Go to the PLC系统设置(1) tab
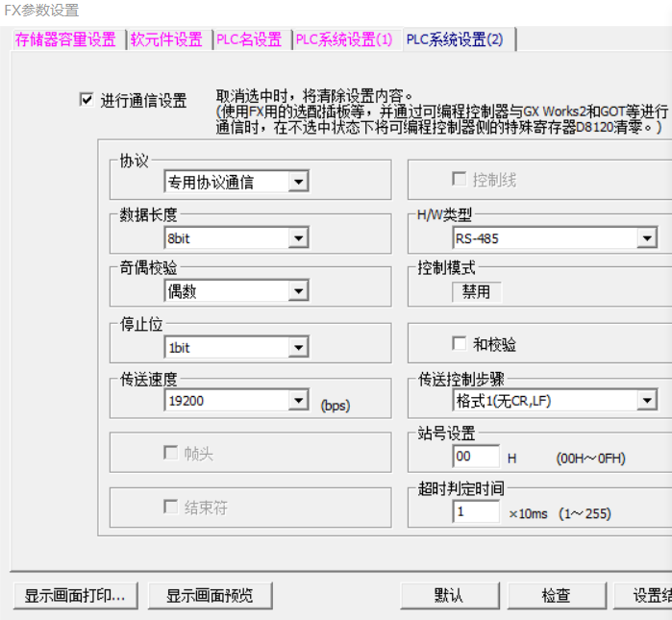The image size is (672, 620). pos(344,39)
